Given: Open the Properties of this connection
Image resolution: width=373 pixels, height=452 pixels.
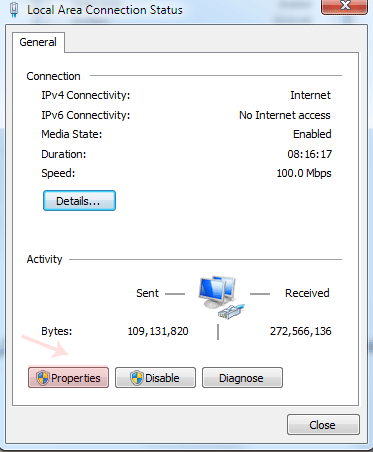Looking at the screenshot, I should click(x=68, y=378).
